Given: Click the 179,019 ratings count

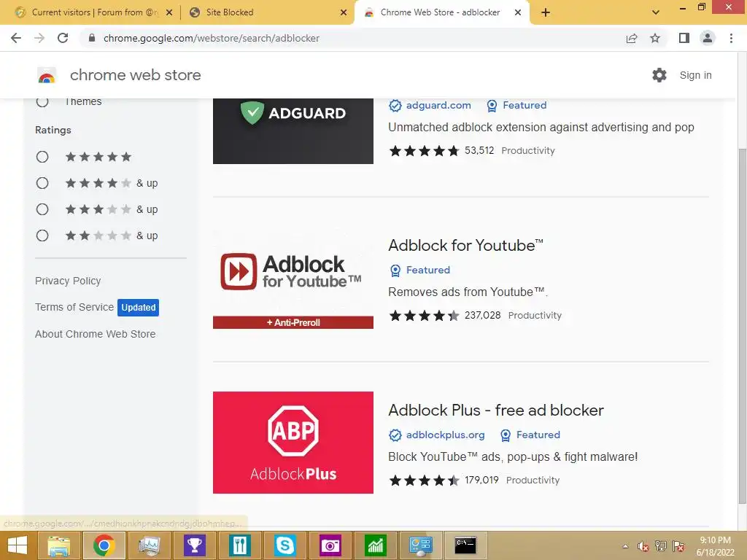Looking at the screenshot, I should click(481, 480).
